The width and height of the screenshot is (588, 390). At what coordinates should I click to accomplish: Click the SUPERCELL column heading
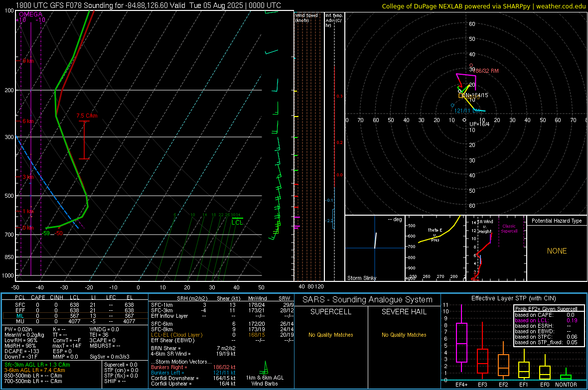coord(331,312)
